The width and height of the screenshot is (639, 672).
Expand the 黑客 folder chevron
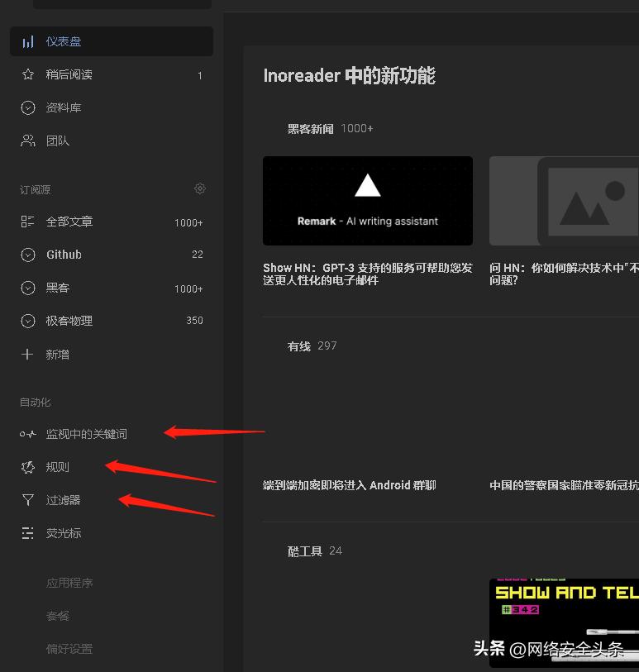tap(28, 288)
